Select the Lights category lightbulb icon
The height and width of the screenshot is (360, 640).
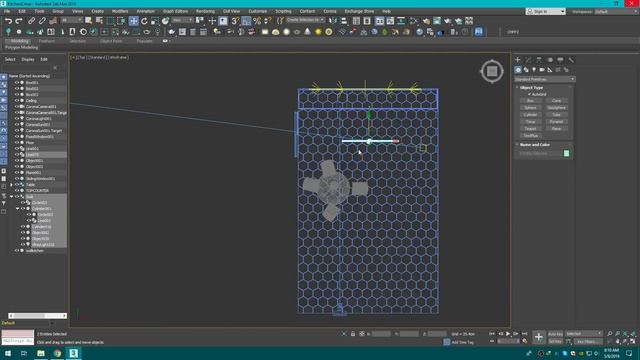[x=534, y=70]
